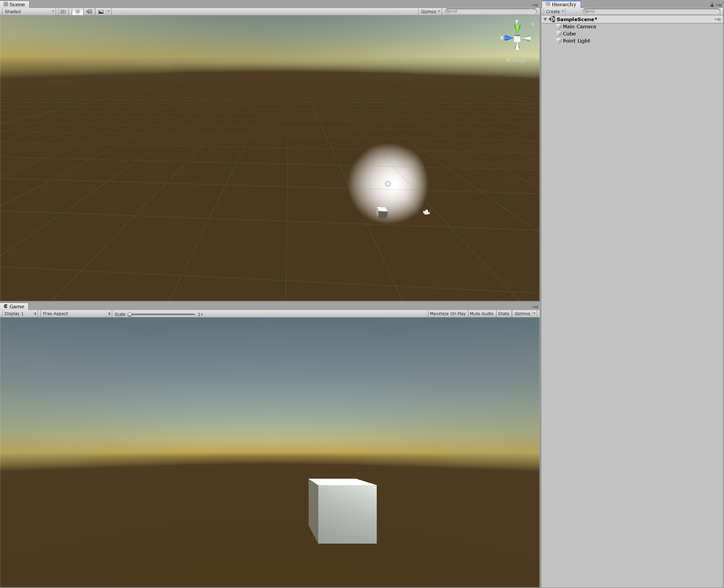Image resolution: width=724 pixels, height=588 pixels.
Task: Select the Point Light in Hierarchy
Action: click(576, 41)
